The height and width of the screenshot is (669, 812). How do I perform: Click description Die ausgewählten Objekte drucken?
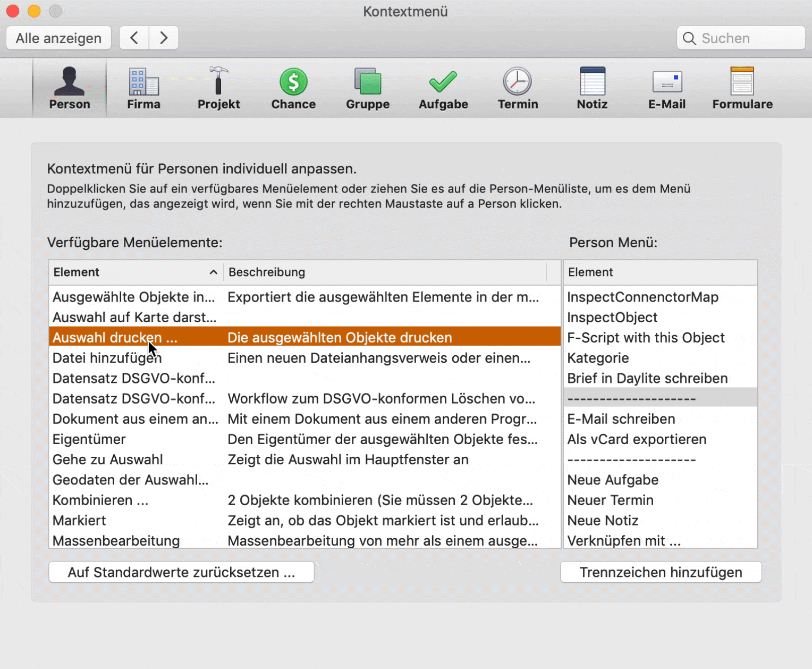click(x=340, y=338)
